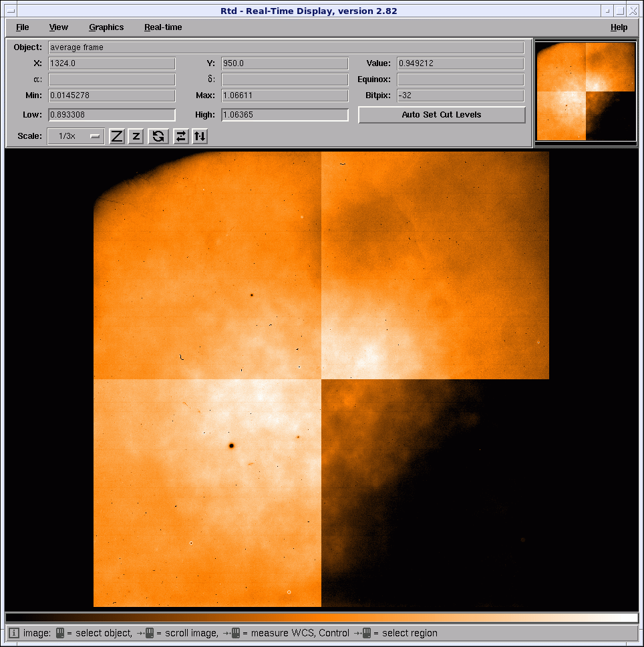This screenshot has width=644, height=647.
Task: Click the Low cut level field
Action: pyautogui.click(x=112, y=115)
